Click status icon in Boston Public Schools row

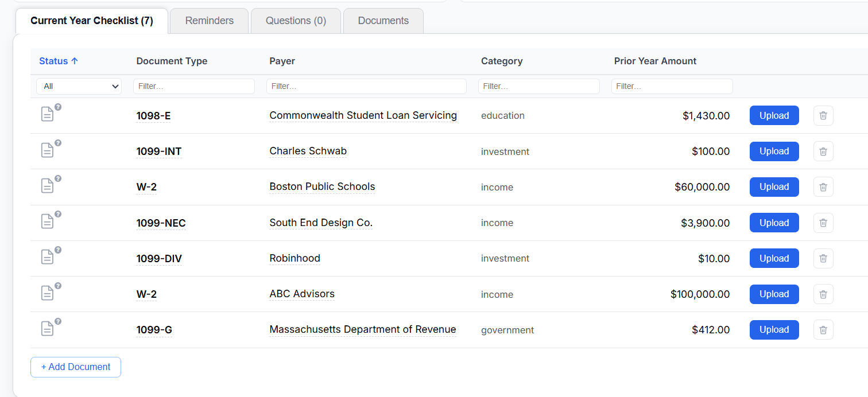click(48, 186)
